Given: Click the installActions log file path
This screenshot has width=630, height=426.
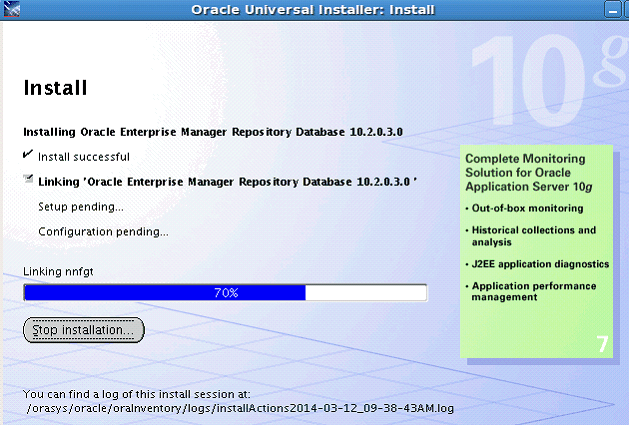Looking at the screenshot, I should point(240,408).
